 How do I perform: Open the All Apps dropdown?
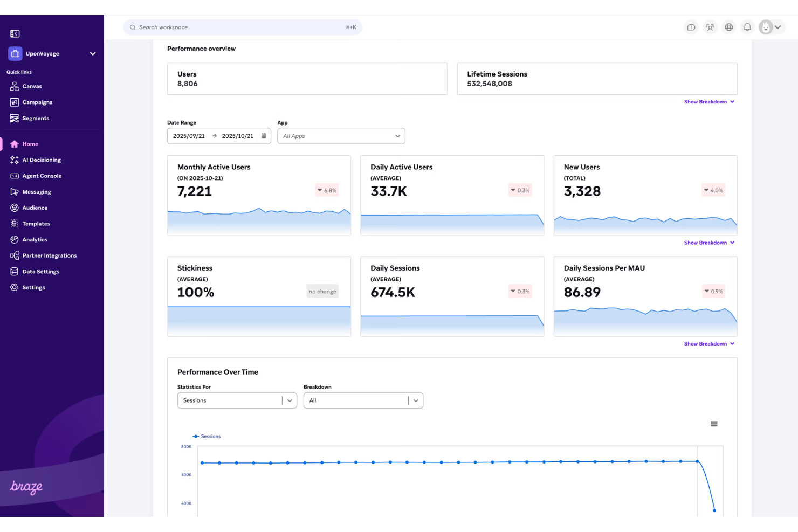tap(397, 136)
